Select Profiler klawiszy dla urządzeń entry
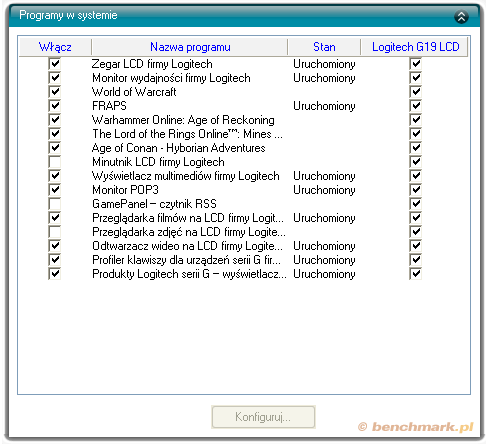 pyautogui.click(x=186, y=260)
